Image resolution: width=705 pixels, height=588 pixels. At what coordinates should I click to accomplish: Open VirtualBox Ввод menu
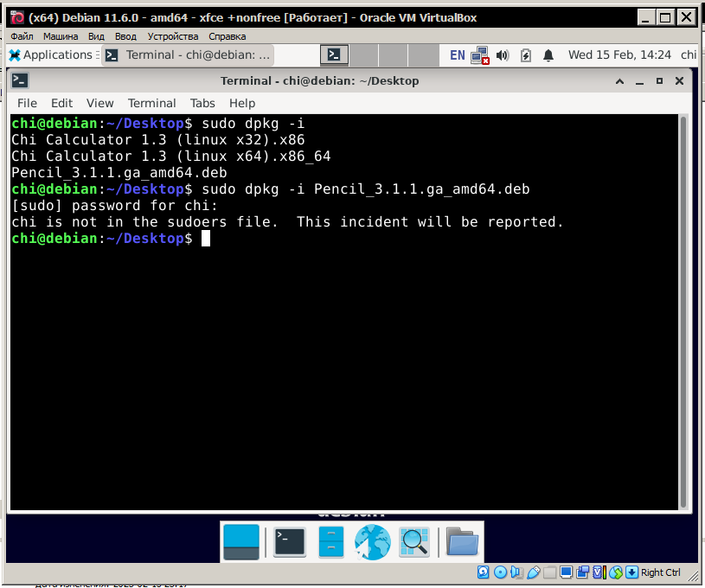click(125, 36)
